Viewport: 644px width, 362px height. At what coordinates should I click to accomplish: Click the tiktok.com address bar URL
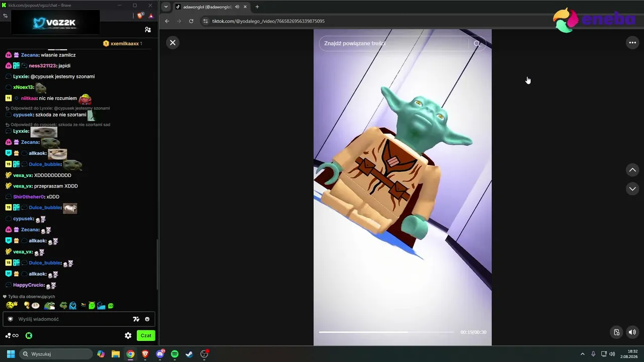click(x=268, y=21)
